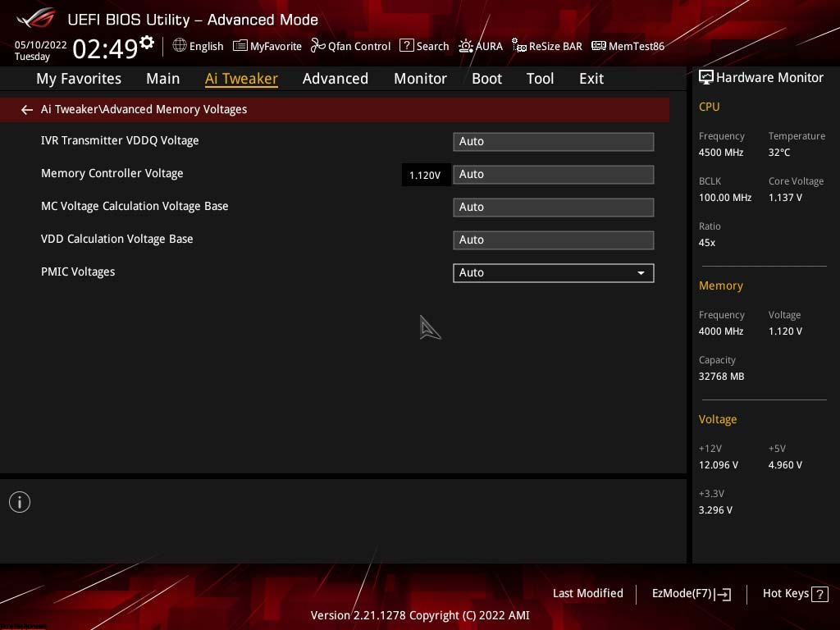Click the +12V 12.096 V reading
This screenshot has height=630, width=840.
point(718,465)
